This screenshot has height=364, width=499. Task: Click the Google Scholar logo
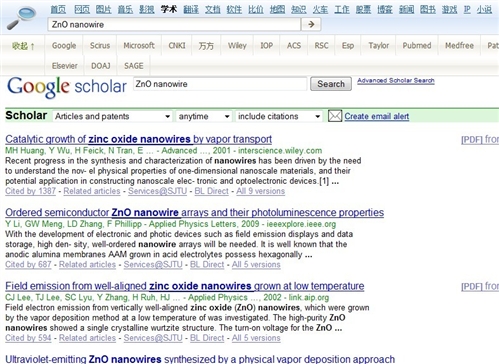point(67,87)
